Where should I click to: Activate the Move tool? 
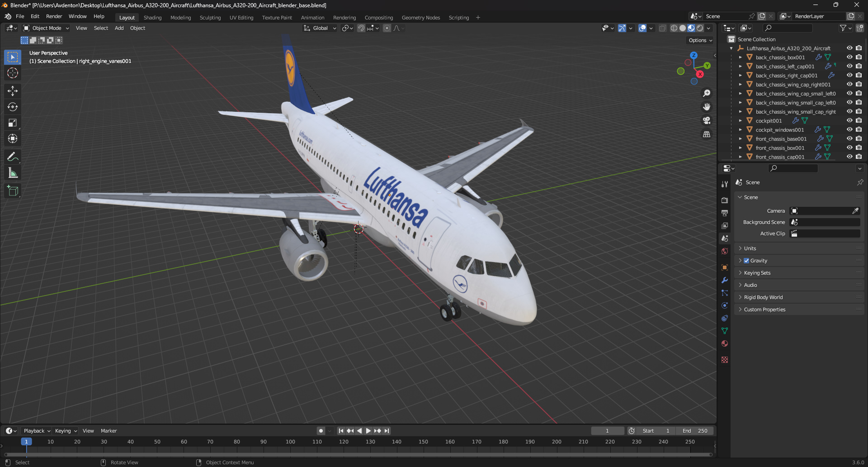tap(13, 91)
